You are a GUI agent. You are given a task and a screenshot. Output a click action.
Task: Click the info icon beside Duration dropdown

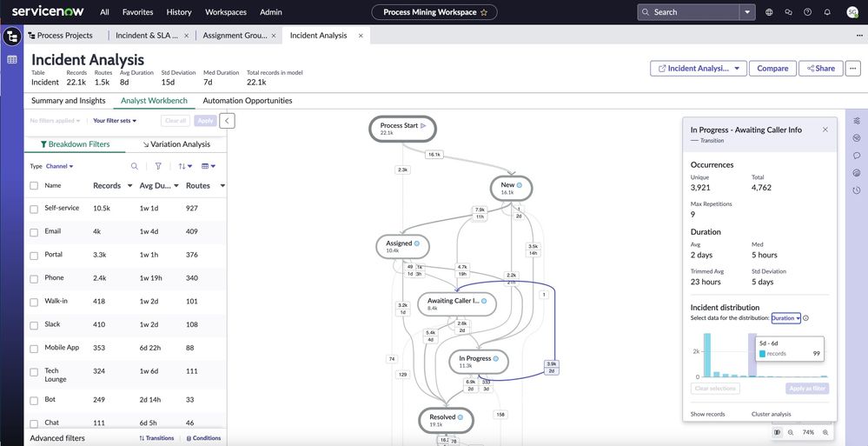point(805,318)
